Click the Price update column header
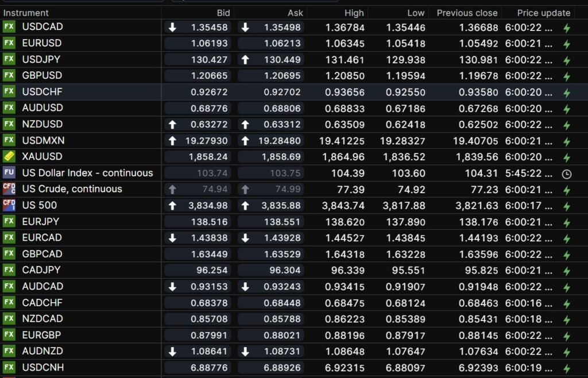 click(x=543, y=13)
